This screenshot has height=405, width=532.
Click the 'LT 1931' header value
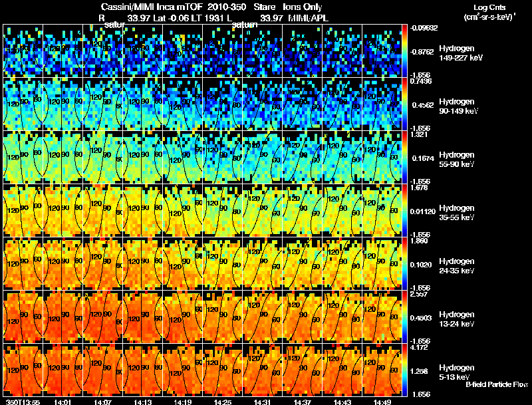(205, 18)
